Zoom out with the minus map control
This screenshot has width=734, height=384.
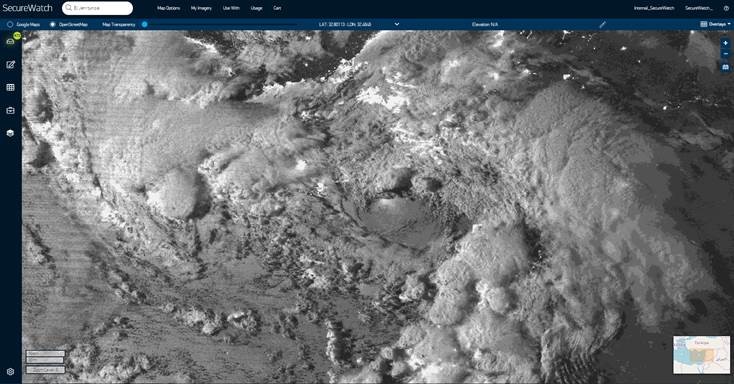pyautogui.click(x=726, y=54)
